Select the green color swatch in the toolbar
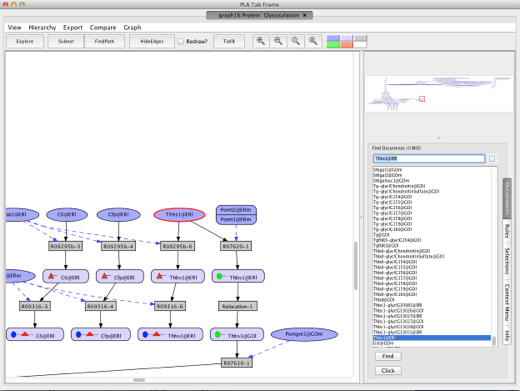520x391 pixels. (333, 45)
